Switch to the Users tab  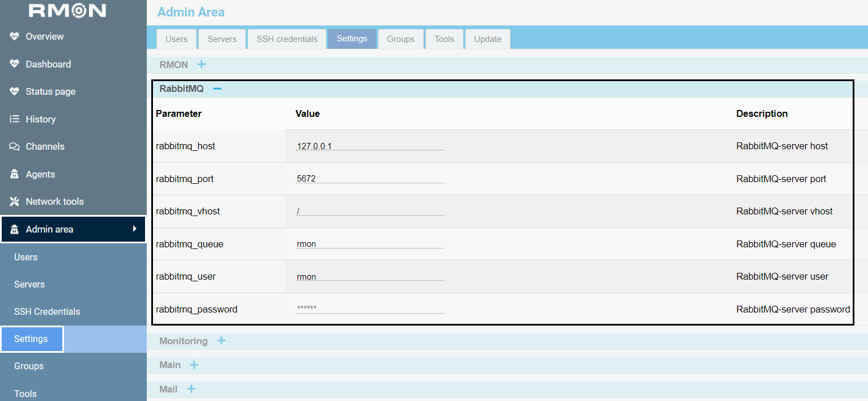(176, 39)
